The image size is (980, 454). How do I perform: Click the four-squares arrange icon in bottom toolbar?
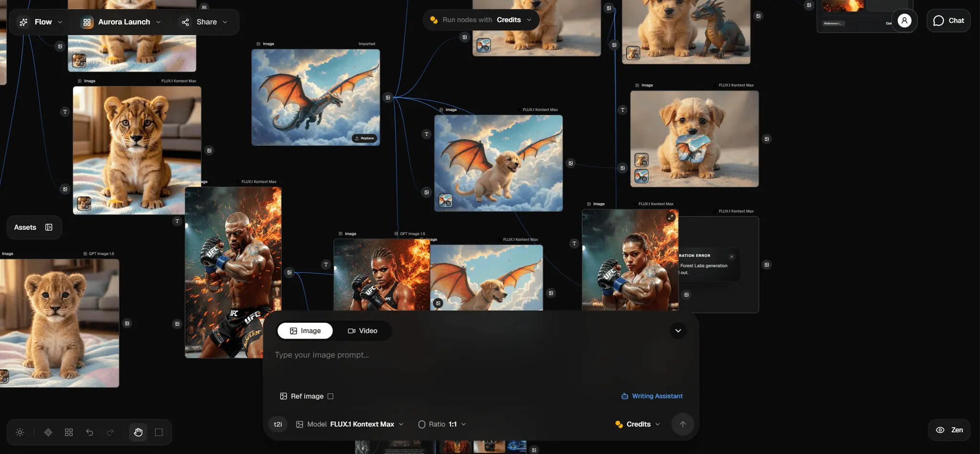pyautogui.click(x=69, y=432)
